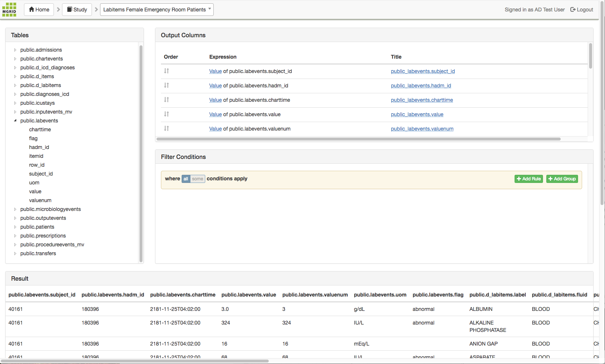Screen dimensions: 605x364
Task: Expand public.diagnoses_icd tree node
Action: tap(15, 94)
